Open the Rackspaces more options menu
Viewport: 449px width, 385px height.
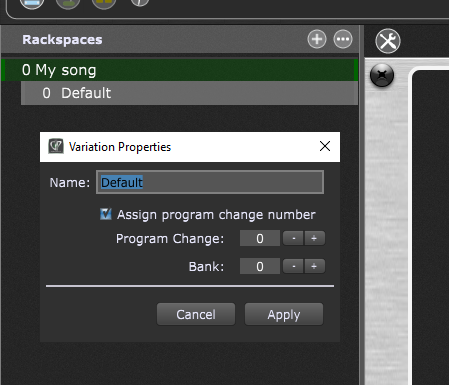click(x=343, y=39)
